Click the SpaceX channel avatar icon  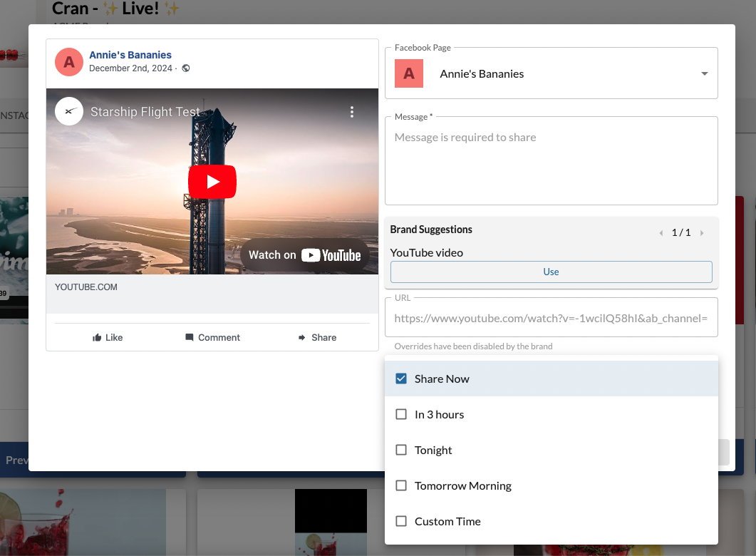[69, 111]
